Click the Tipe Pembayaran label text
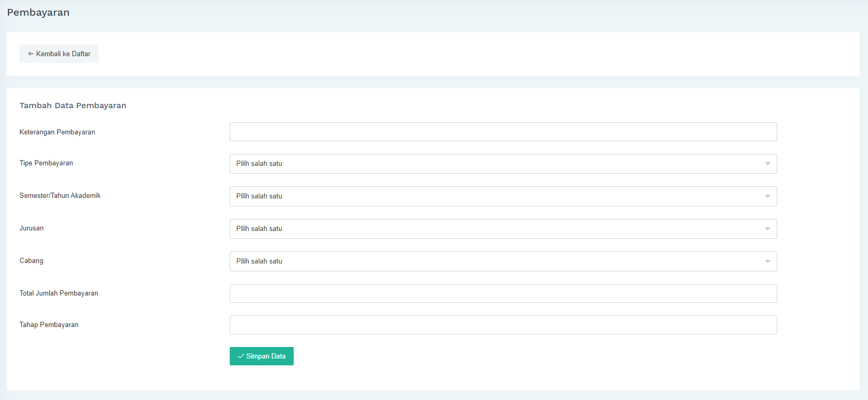This screenshot has width=868, height=400. pyautogui.click(x=46, y=163)
